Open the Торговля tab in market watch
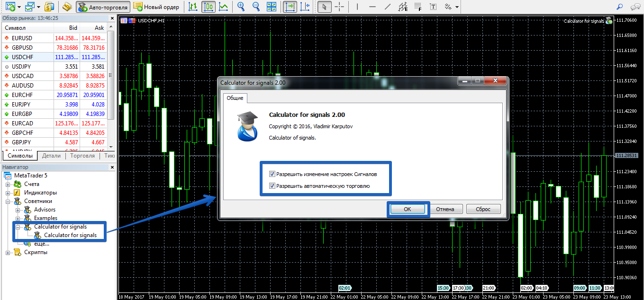 pyautogui.click(x=82, y=156)
